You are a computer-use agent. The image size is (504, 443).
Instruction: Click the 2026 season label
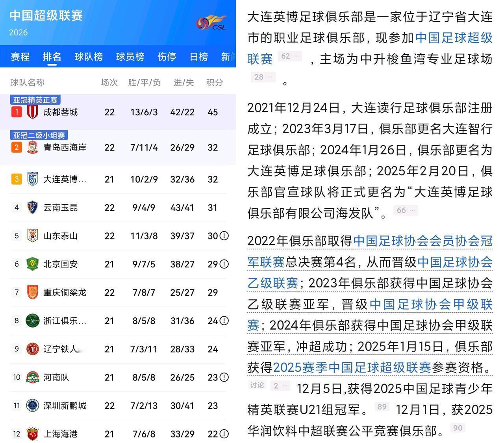19,32
